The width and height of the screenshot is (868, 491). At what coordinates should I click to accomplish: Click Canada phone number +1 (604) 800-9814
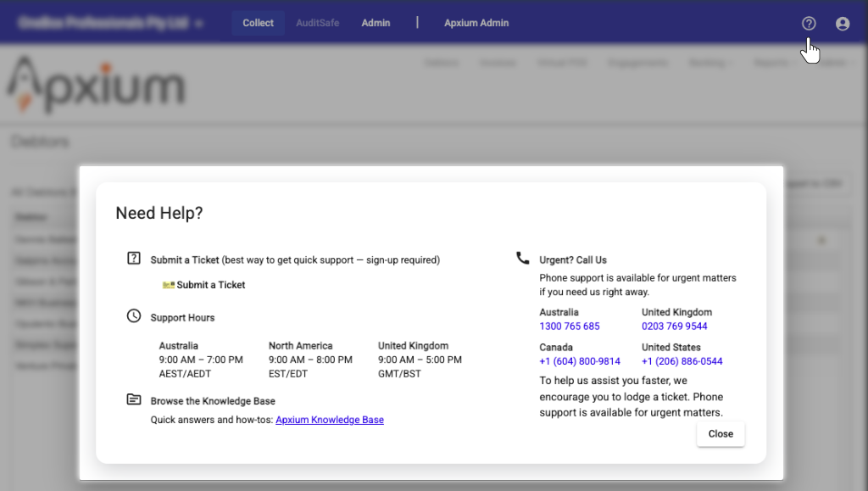point(580,361)
